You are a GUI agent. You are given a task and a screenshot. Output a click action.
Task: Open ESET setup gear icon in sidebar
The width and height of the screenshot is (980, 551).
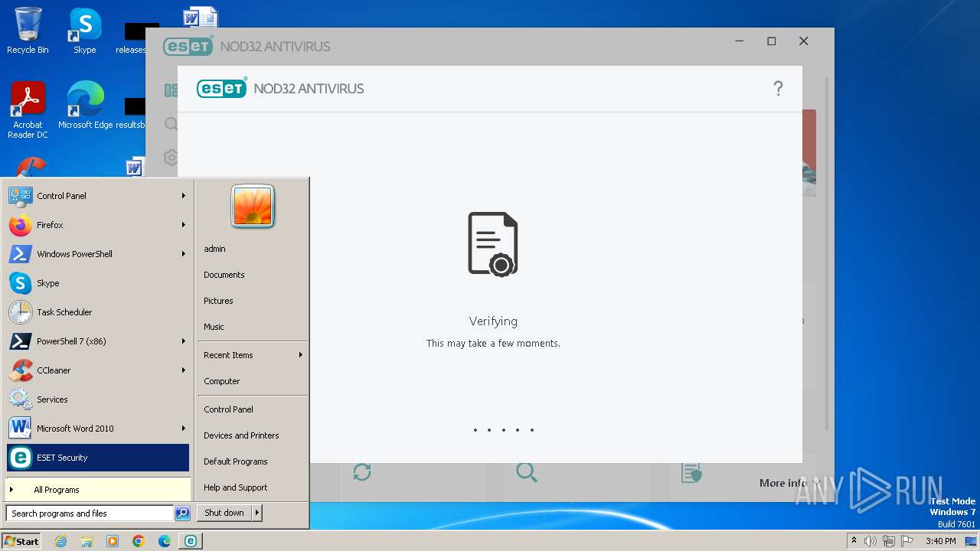pos(171,158)
